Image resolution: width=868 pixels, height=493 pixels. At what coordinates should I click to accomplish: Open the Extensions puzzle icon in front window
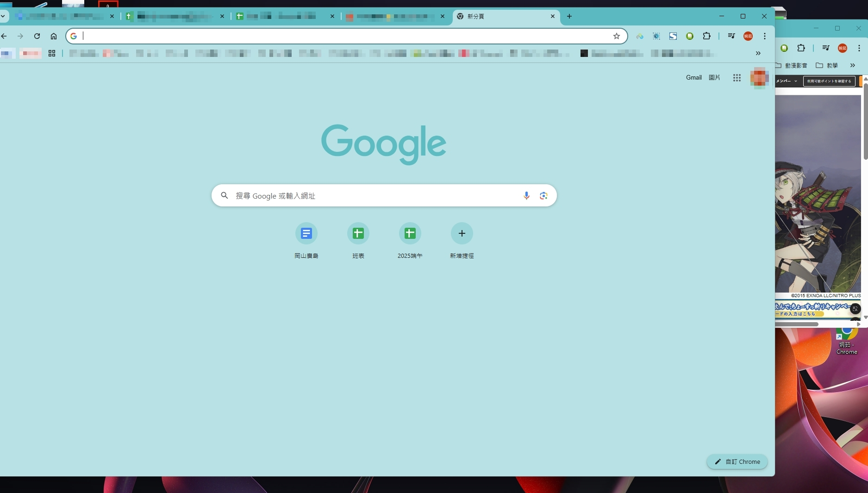pos(706,36)
